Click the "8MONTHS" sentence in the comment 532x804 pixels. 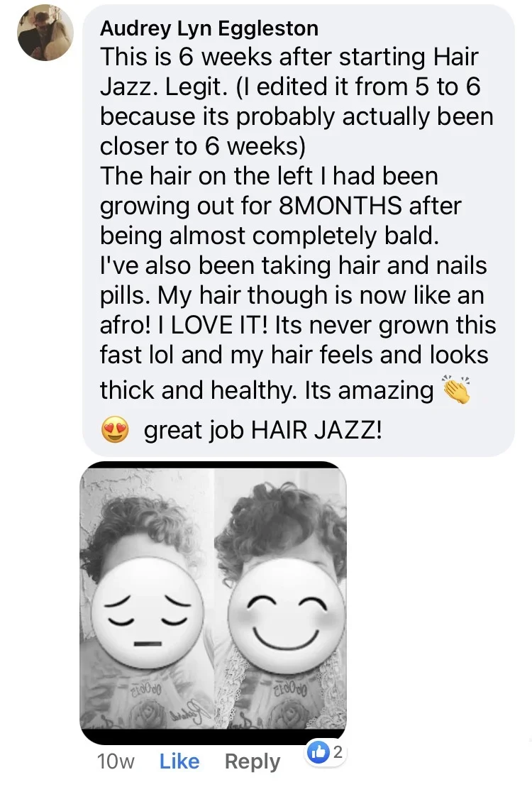(281, 206)
